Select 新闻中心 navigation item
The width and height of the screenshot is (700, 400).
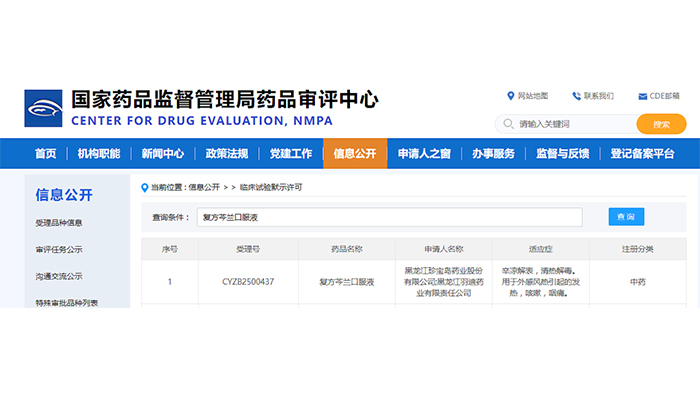(162, 154)
